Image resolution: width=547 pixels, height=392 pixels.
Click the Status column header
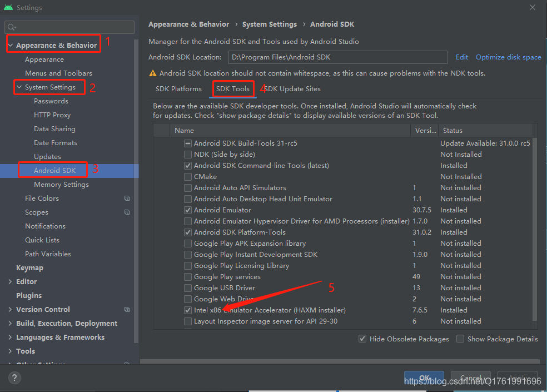click(x=486, y=131)
